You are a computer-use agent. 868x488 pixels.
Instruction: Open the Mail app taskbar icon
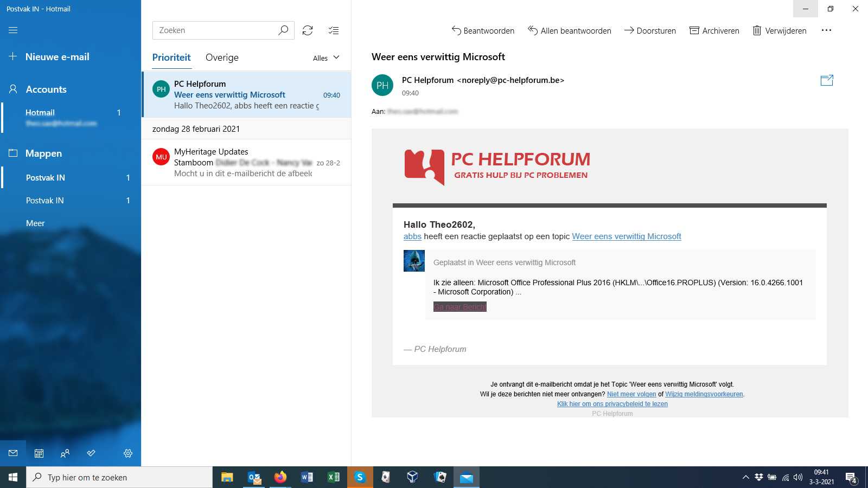coord(467,477)
